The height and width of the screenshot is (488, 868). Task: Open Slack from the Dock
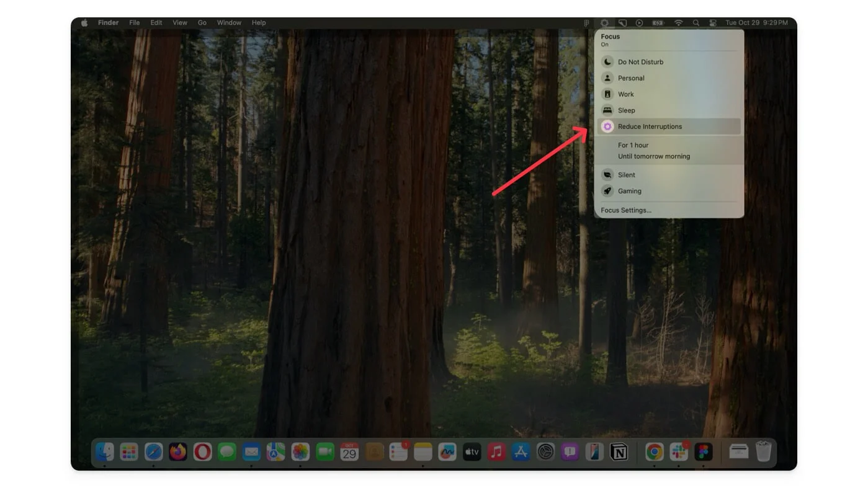(x=679, y=452)
